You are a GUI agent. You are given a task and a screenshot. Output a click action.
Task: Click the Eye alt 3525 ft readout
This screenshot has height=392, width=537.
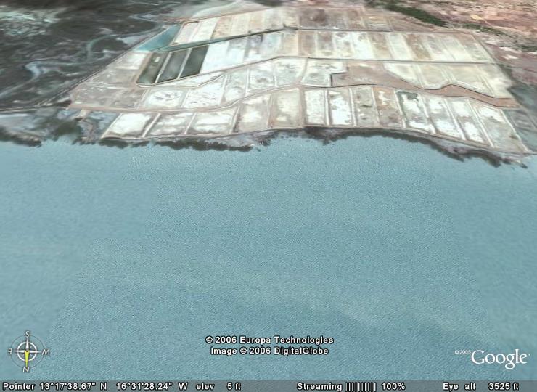click(x=480, y=386)
